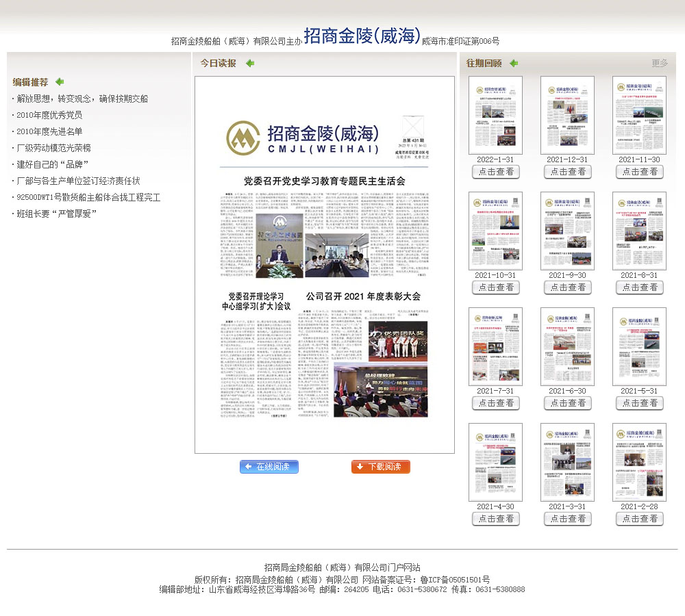Click the 招商金陵(威海) masthead title
Screen dimensions: 685x616
pos(362,36)
